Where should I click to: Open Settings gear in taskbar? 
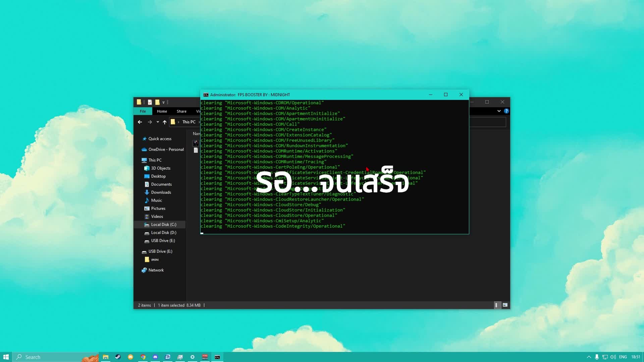pos(193,357)
